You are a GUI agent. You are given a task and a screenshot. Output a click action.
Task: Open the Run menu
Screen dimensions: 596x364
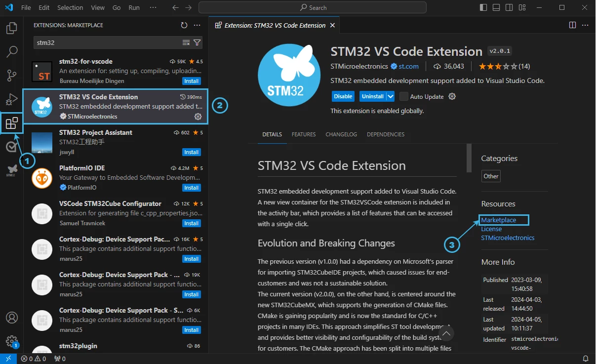[x=134, y=7]
